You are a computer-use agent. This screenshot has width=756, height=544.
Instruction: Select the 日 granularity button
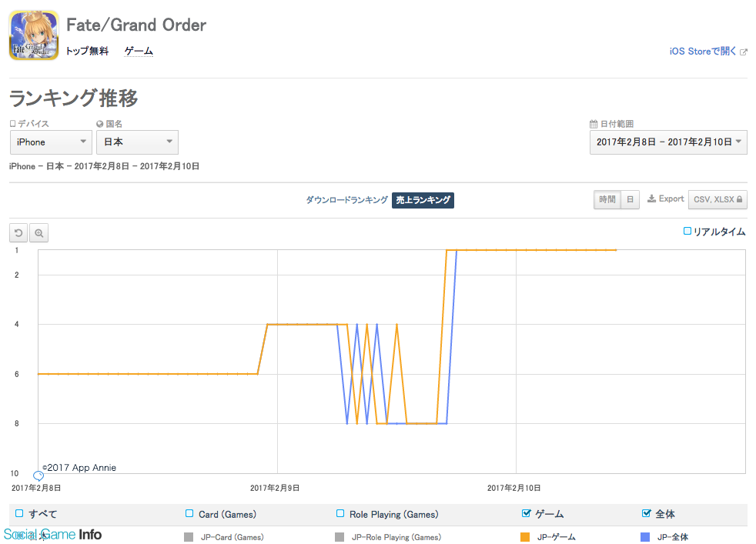coord(631,199)
